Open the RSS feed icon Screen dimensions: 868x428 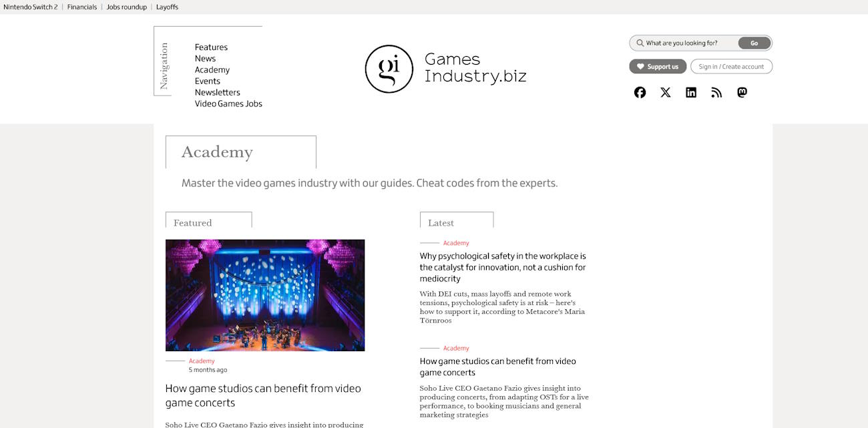click(x=716, y=92)
